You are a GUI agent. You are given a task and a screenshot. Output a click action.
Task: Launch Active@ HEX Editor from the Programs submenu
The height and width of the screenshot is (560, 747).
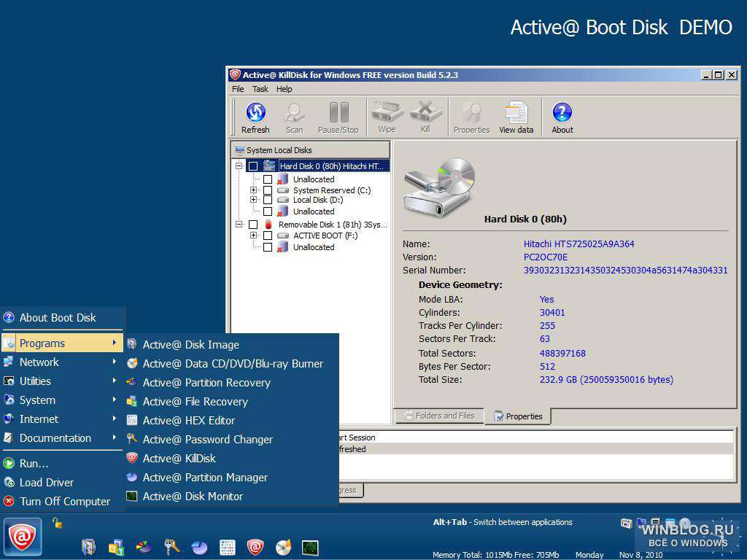pyautogui.click(x=231, y=421)
